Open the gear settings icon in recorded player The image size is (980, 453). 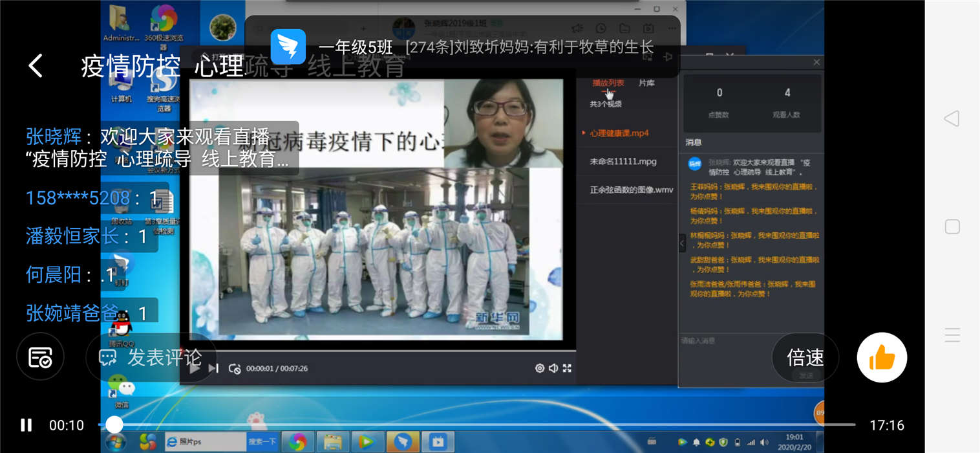pyautogui.click(x=540, y=368)
